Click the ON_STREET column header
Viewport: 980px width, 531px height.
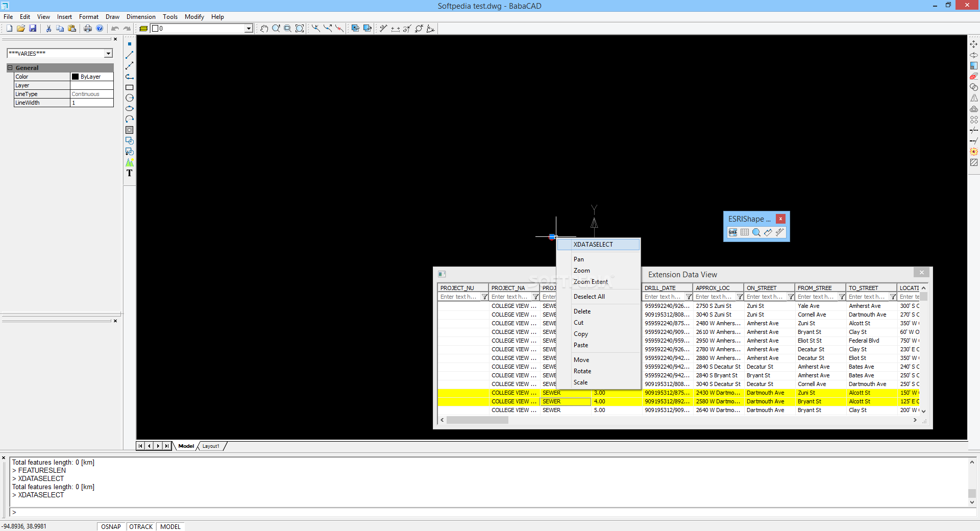[769, 288]
